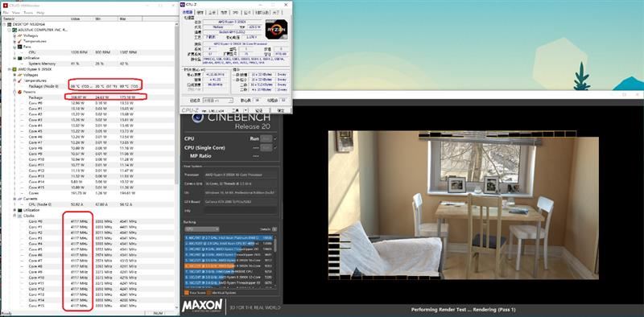Select the Powers Core #0 12.96 W row
644x317 pixels.
pyautogui.click(x=89, y=103)
